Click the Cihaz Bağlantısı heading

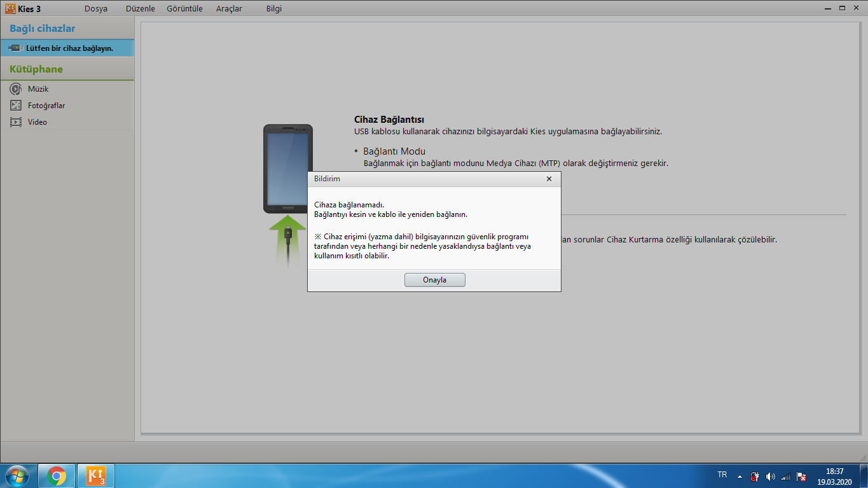coord(389,120)
